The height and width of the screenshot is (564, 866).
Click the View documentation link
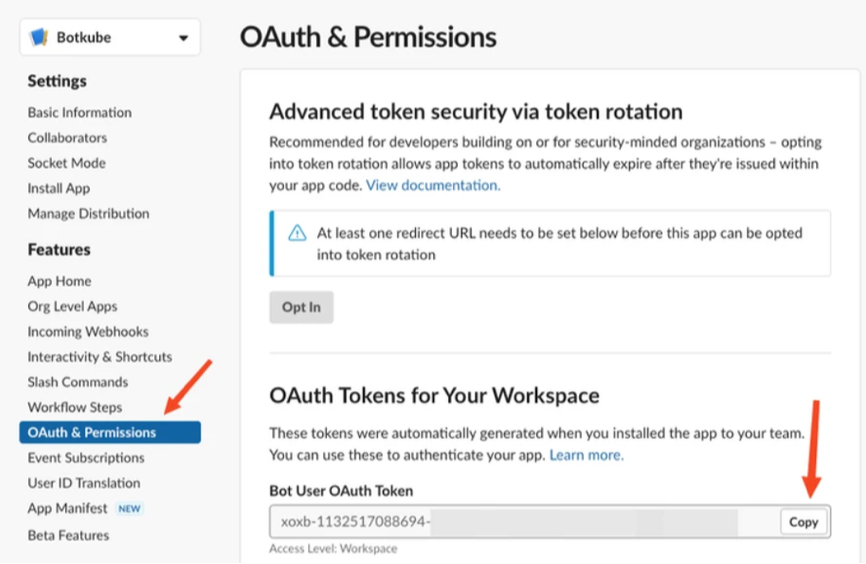point(433,185)
